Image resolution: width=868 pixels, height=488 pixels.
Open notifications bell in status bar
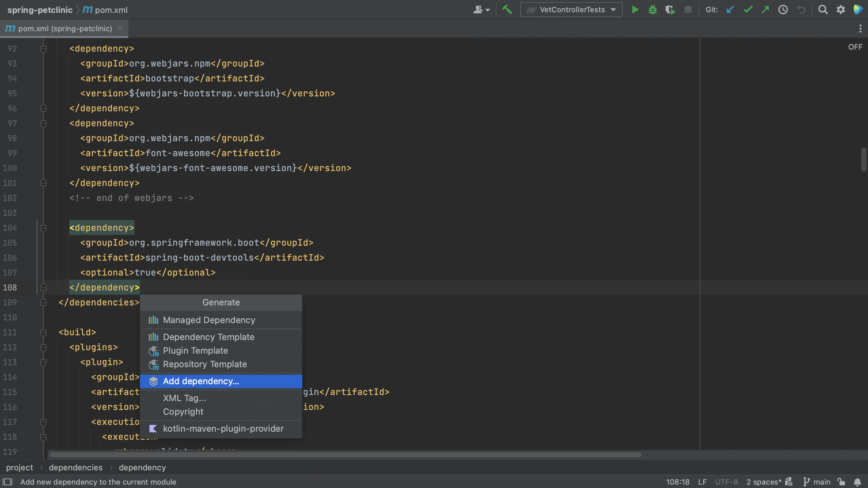coord(857,482)
